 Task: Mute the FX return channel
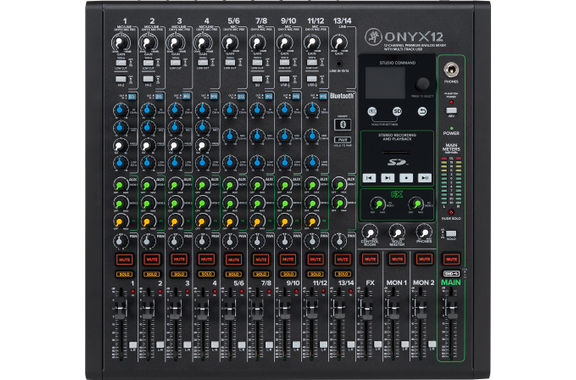tap(370, 259)
